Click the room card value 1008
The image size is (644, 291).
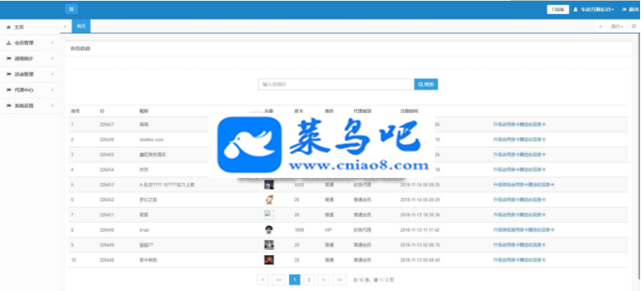(x=299, y=230)
